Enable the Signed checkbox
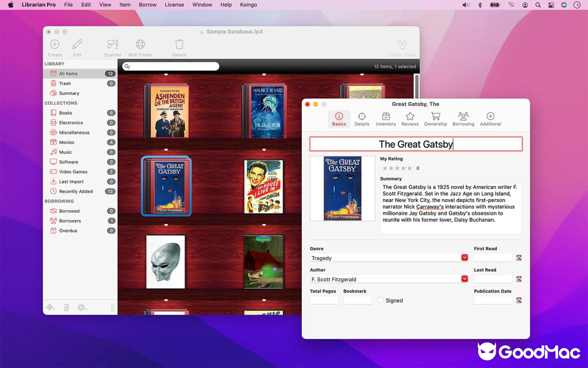This screenshot has width=588, height=368. 380,300
